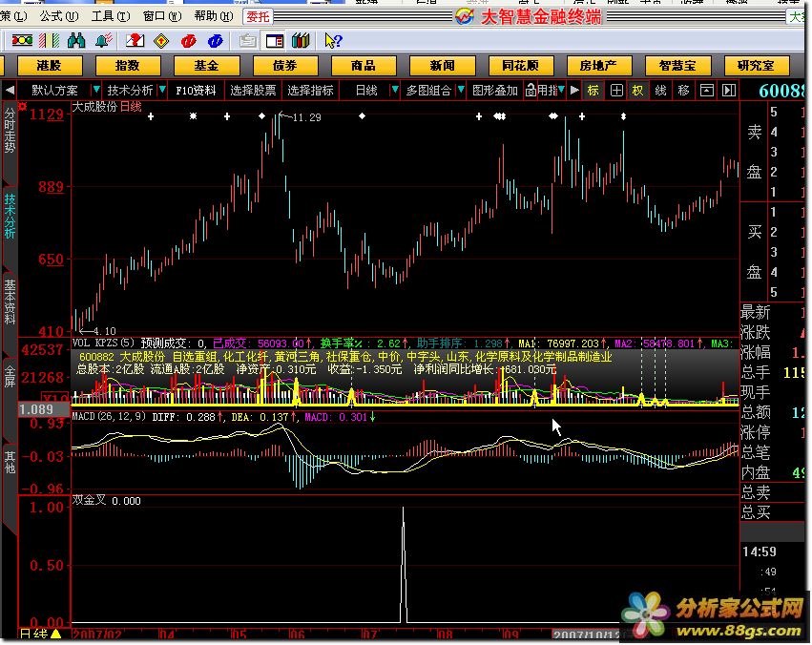This screenshot has height=645, width=812.
Task: Click the first plus event marker on chart
Action: (x=151, y=116)
